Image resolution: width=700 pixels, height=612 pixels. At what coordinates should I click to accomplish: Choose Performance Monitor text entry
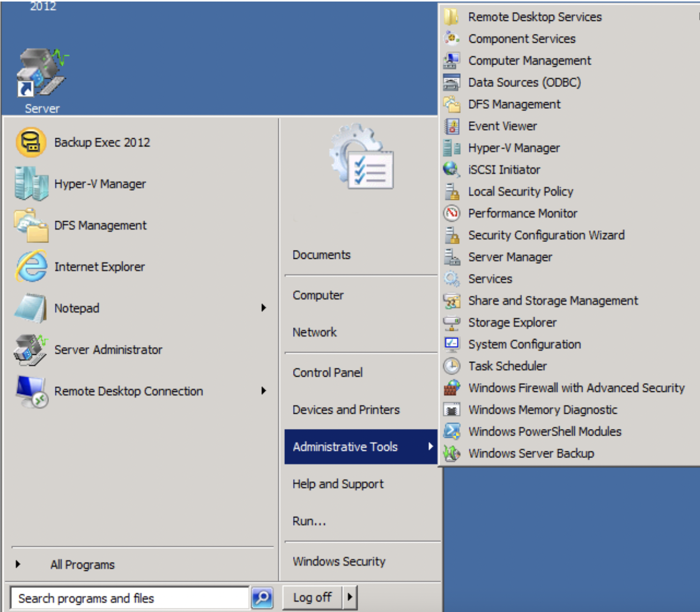[x=523, y=213]
